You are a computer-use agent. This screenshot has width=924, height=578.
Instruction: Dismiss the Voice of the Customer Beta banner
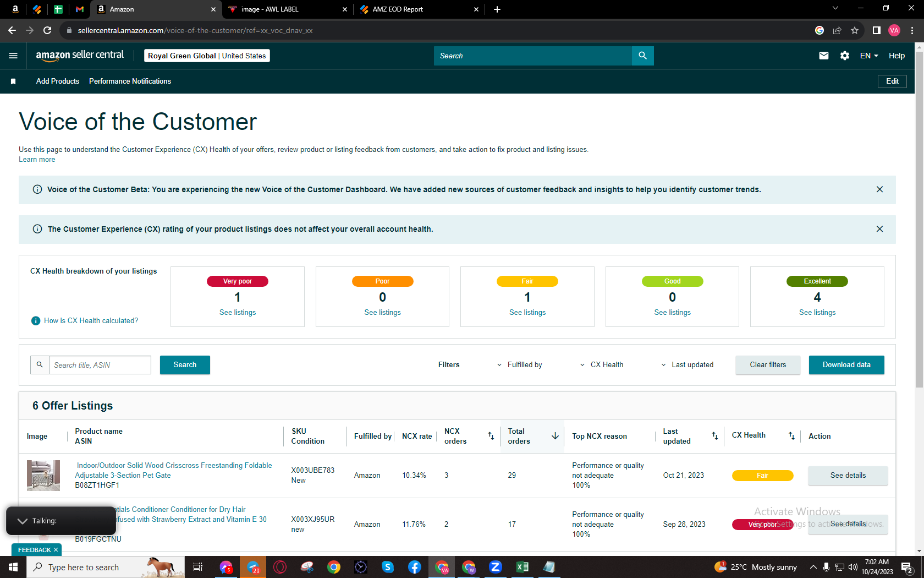coord(879,189)
